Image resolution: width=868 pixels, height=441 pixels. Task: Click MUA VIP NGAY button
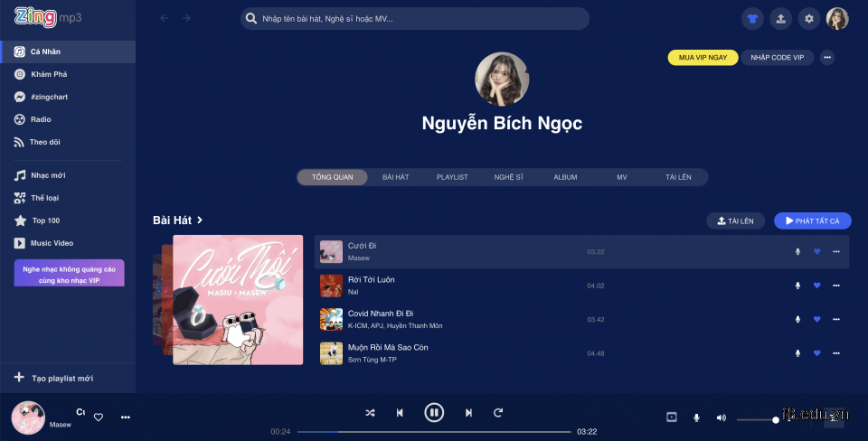(703, 58)
